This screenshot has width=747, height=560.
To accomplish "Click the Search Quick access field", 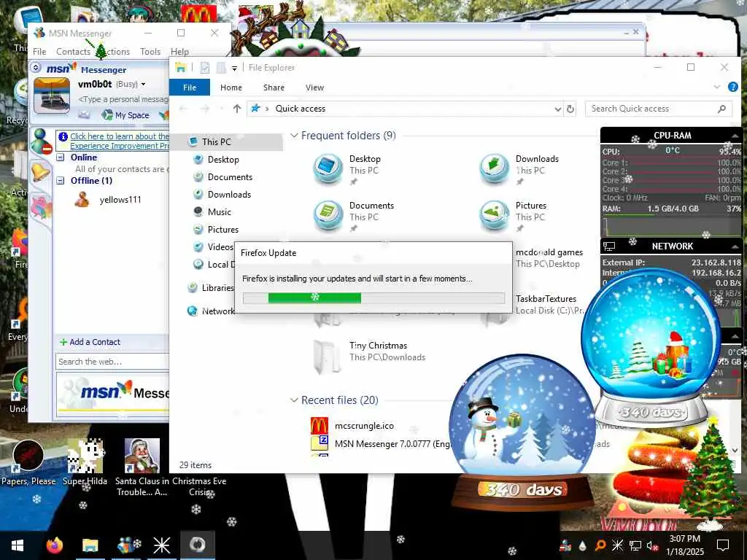I will (x=659, y=109).
